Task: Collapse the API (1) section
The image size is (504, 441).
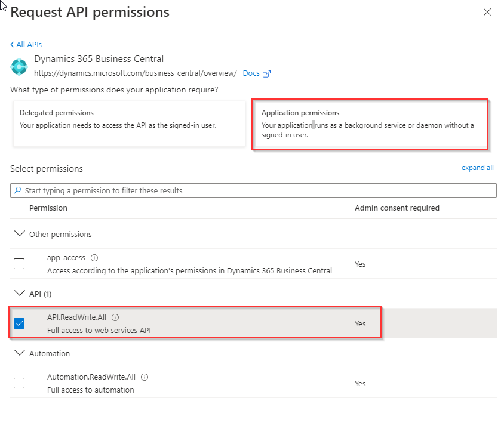Action: pyautogui.click(x=19, y=294)
